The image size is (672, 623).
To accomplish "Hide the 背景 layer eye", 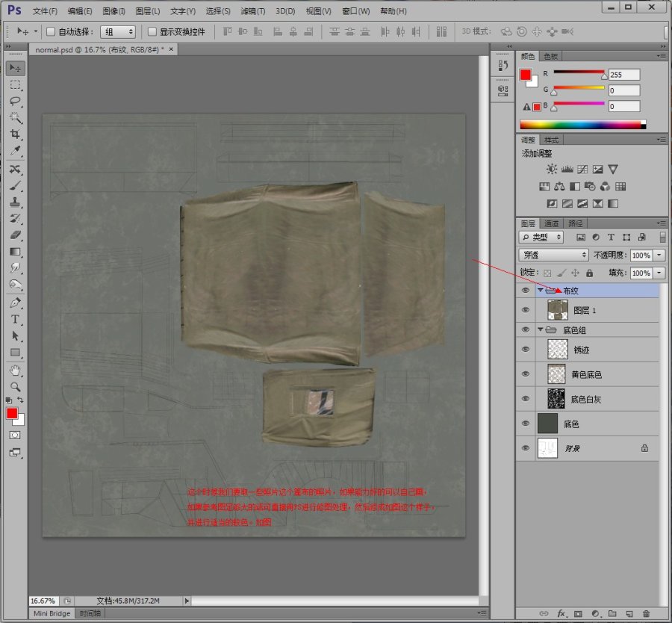I will 526,448.
